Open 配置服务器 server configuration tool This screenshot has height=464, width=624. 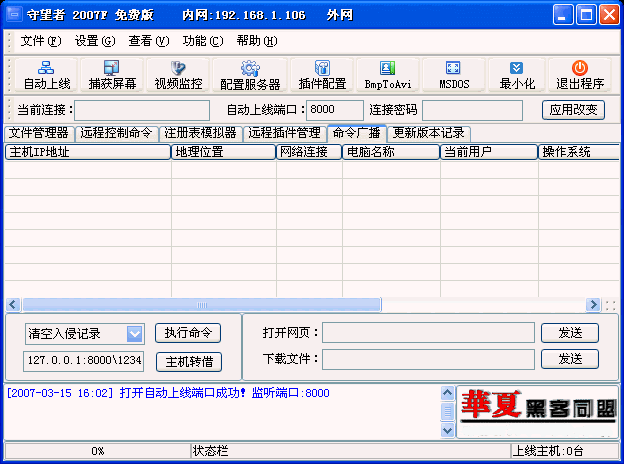pos(250,76)
